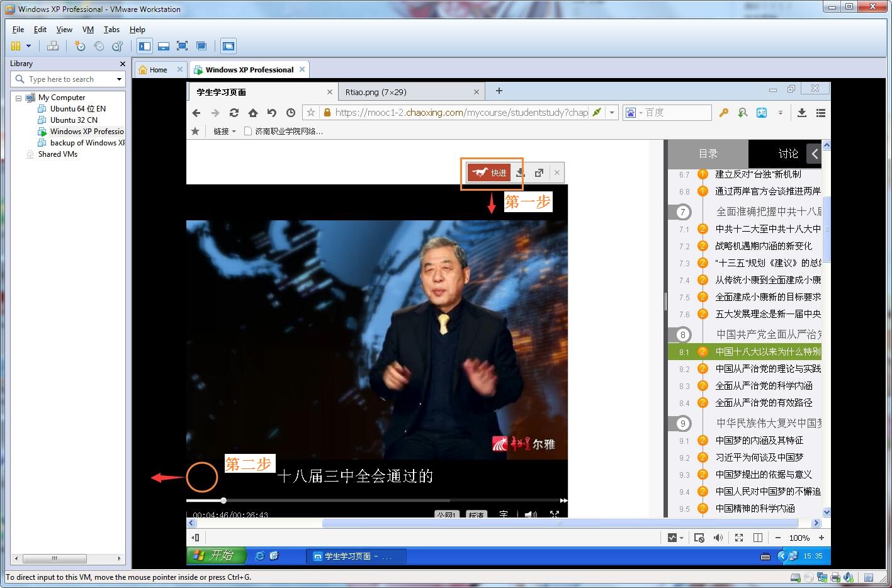Go back in the browser
The width and height of the screenshot is (892, 588).
(x=196, y=113)
